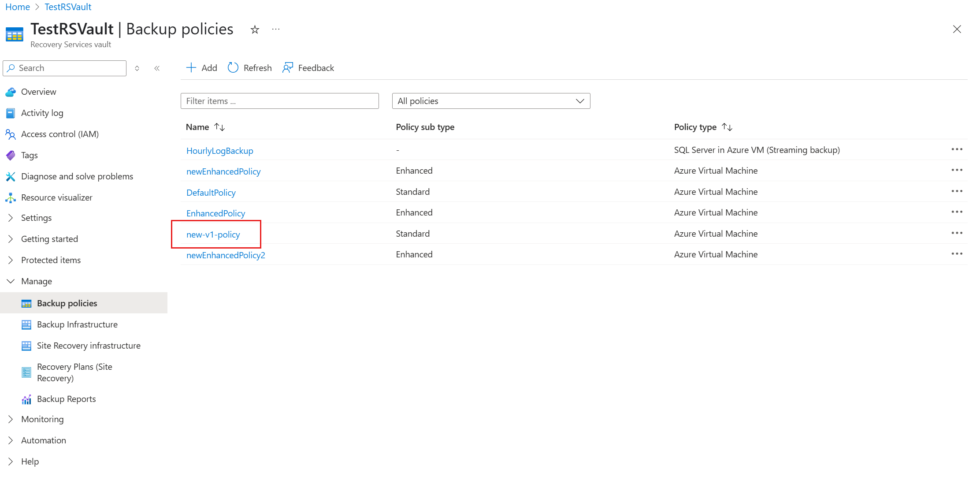Click the Resource visualizer icon
Image resolution: width=980 pixels, height=487 pixels.
point(11,198)
